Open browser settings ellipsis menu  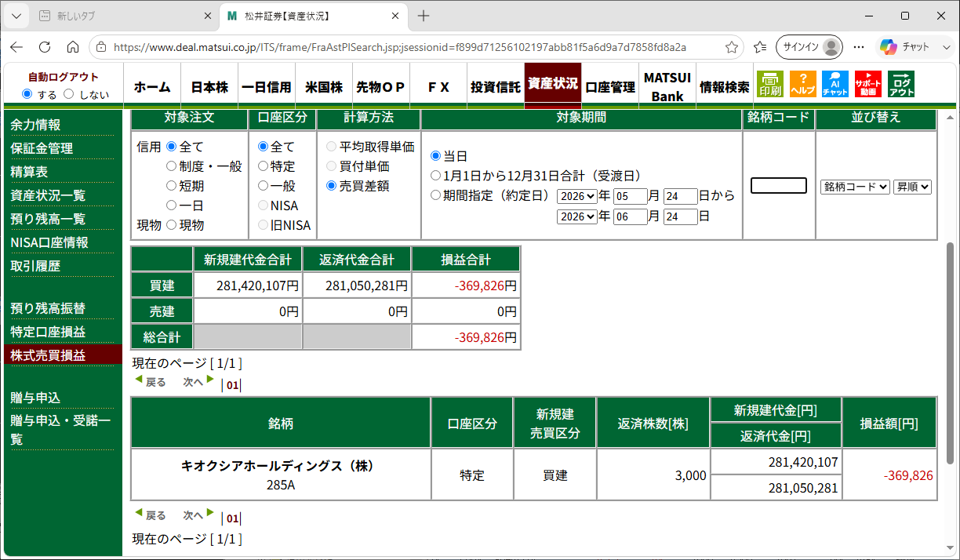859,47
